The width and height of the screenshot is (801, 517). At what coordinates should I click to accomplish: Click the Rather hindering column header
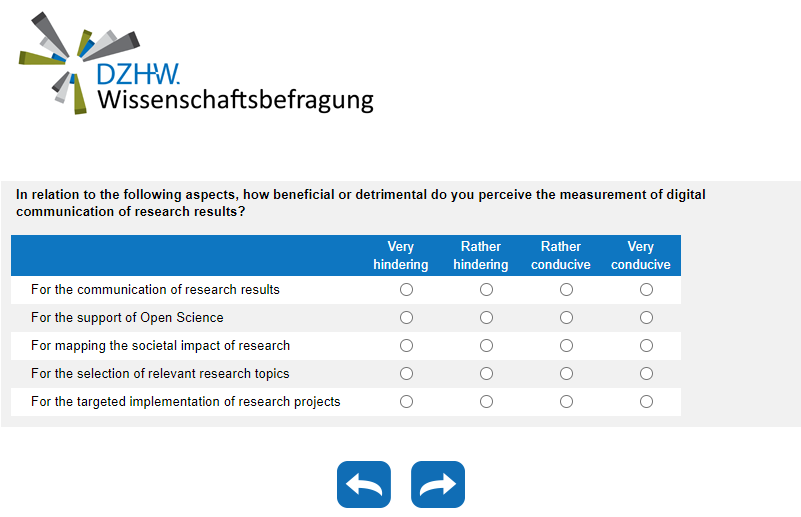click(481, 256)
